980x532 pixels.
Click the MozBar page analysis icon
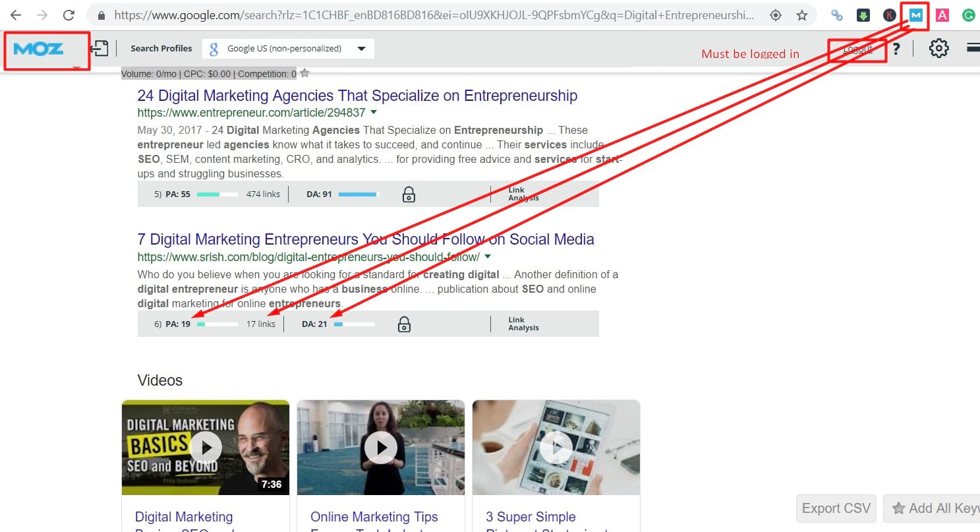coord(100,48)
